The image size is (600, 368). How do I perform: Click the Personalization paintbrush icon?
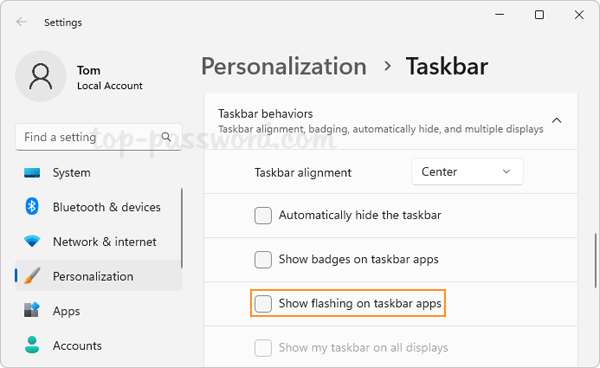click(x=32, y=276)
